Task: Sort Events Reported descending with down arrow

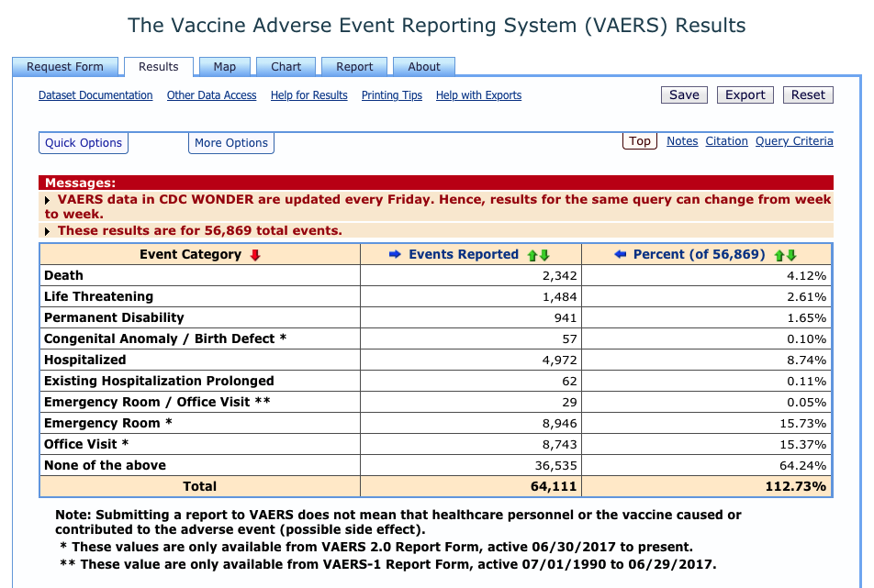Action: click(x=544, y=255)
